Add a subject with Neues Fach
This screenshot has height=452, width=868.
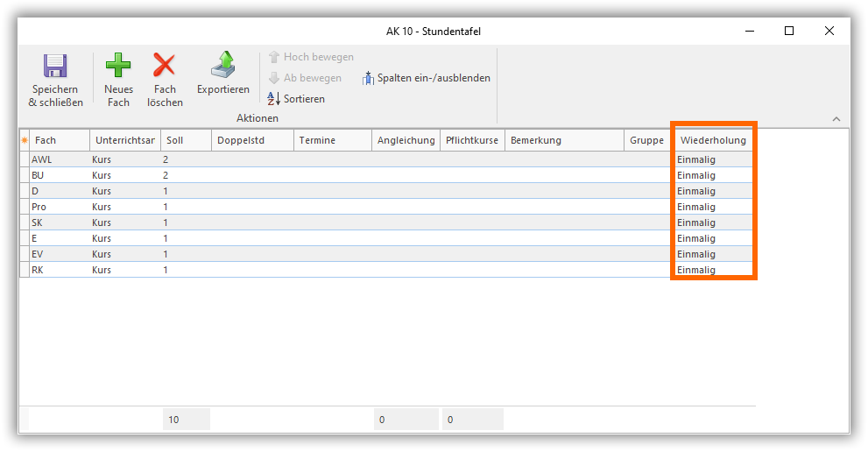(x=118, y=67)
